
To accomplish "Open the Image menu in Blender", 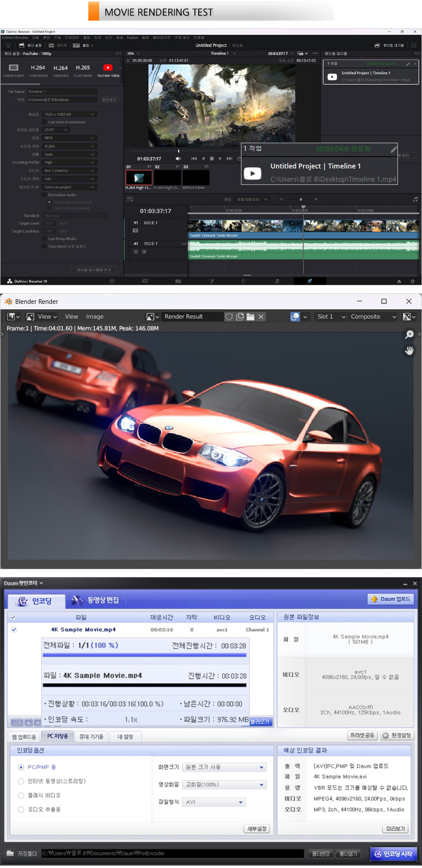I will click(95, 317).
